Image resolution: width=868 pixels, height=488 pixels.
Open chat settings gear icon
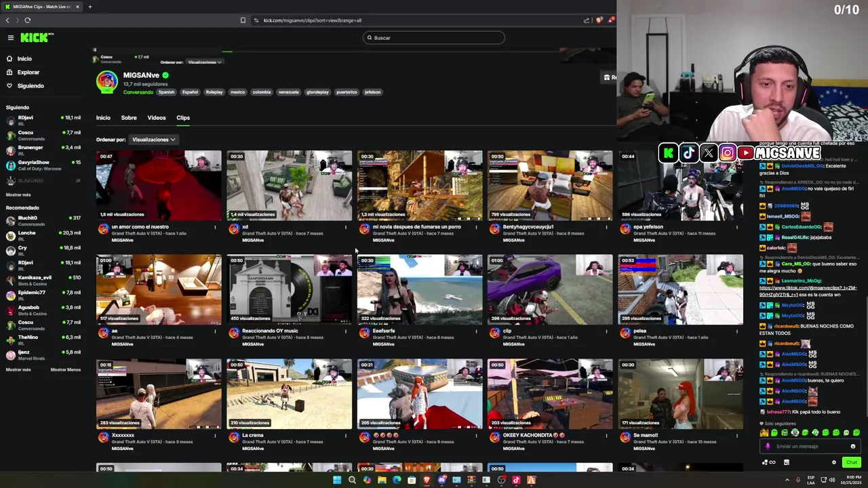point(834,462)
